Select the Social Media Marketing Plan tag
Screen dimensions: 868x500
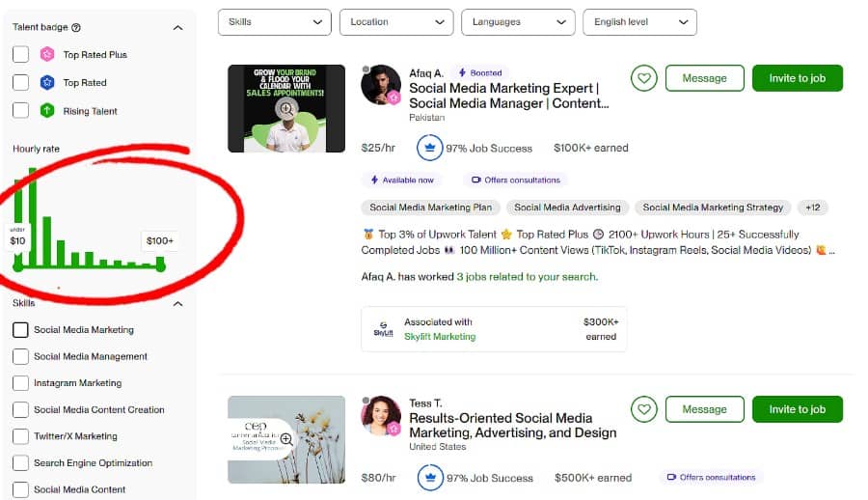[x=431, y=208]
